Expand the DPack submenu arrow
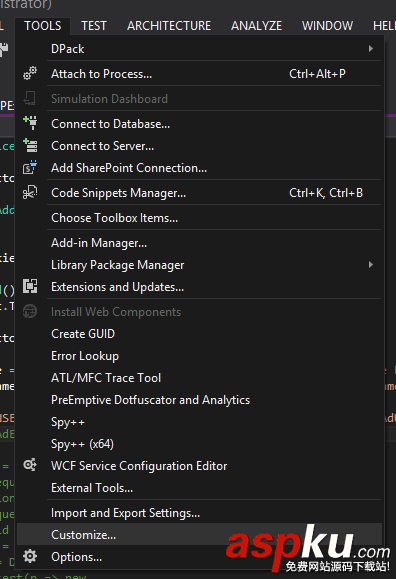 [x=371, y=49]
